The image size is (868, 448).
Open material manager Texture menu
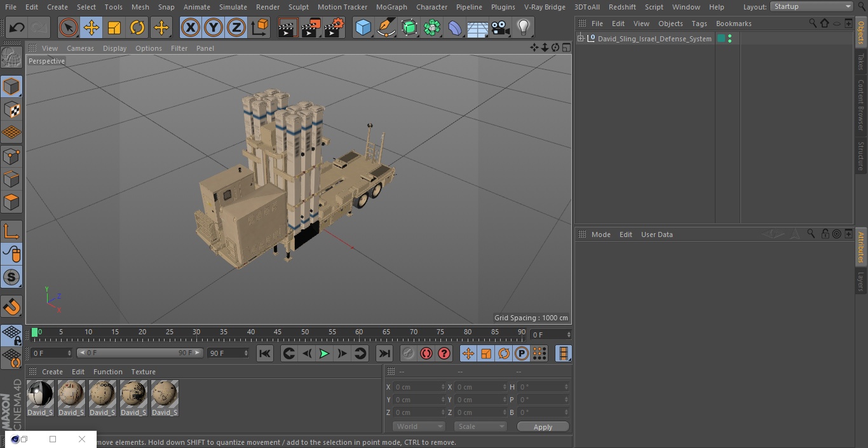[x=143, y=372]
